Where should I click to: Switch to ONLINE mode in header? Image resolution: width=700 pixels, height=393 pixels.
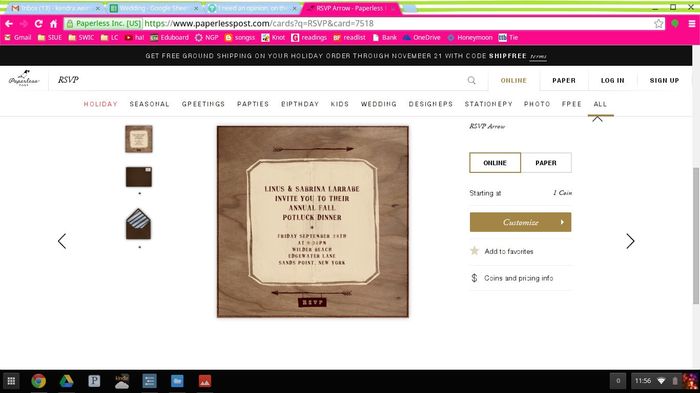coord(513,80)
